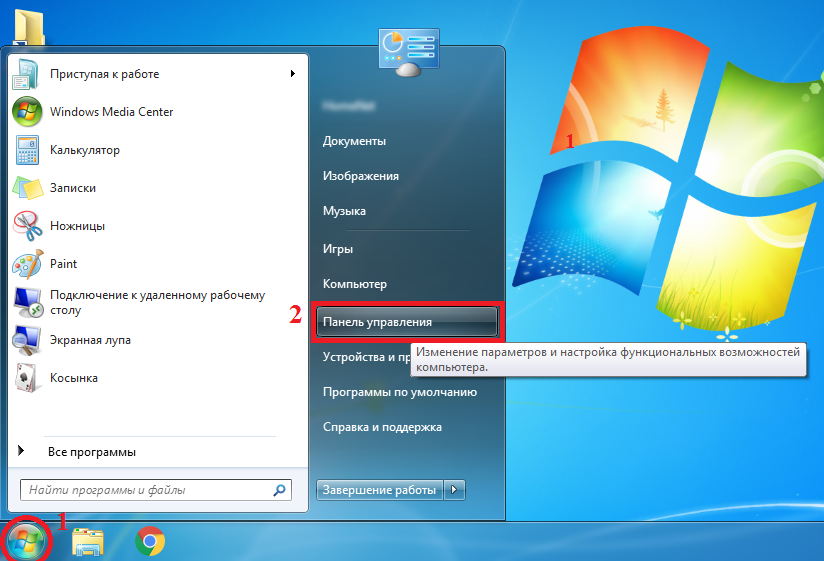
Task: Open Документы from the right pane
Action: click(354, 141)
